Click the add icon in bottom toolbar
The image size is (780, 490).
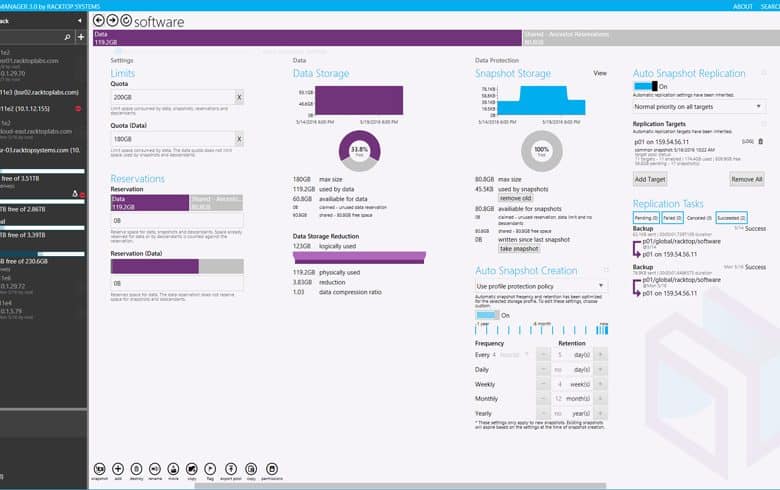click(x=118, y=469)
